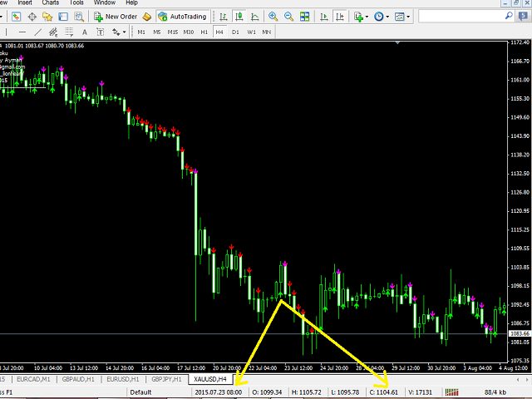Click the connection status bars icon
Image resolution: width=532 pixels, height=399 pixels.
click(451, 392)
